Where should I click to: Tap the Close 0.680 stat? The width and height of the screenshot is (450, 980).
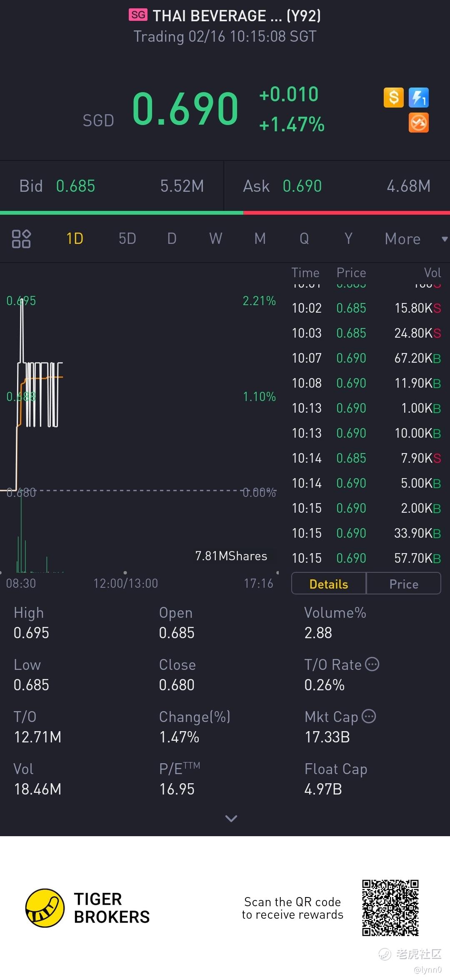coord(177,675)
